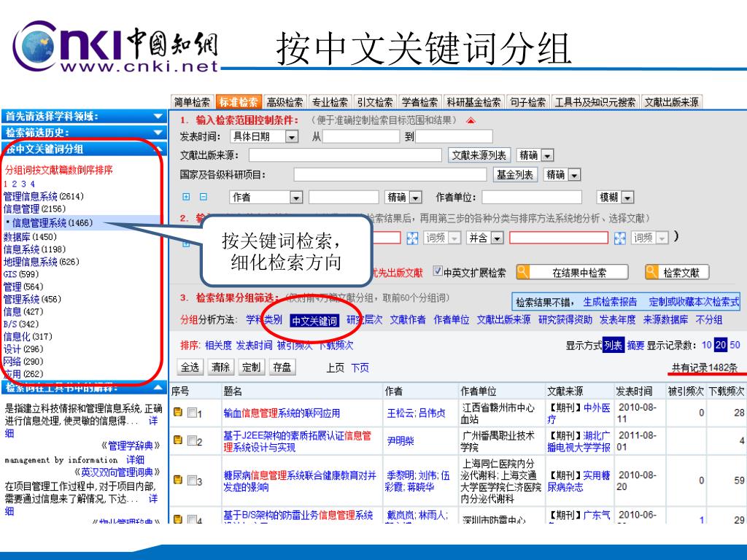Open the 词频 dropdown left of 并含
The height and width of the screenshot is (560, 747).
(x=455, y=238)
